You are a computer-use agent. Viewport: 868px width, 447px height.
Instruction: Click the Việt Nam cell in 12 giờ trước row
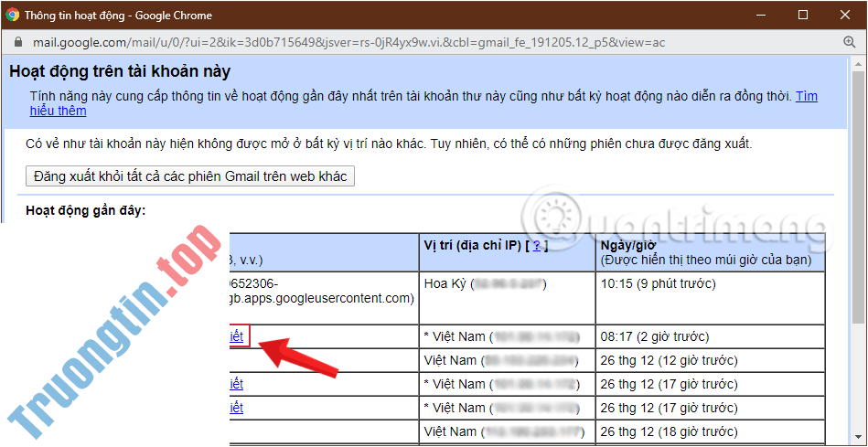tap(507, 361)
